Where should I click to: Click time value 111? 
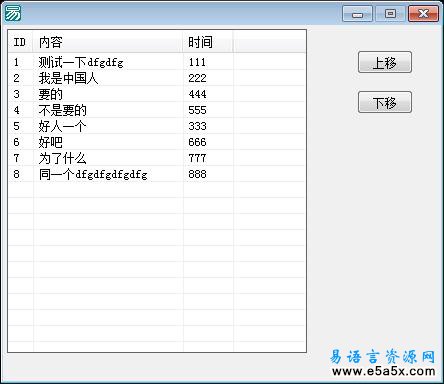click(197, 62)
